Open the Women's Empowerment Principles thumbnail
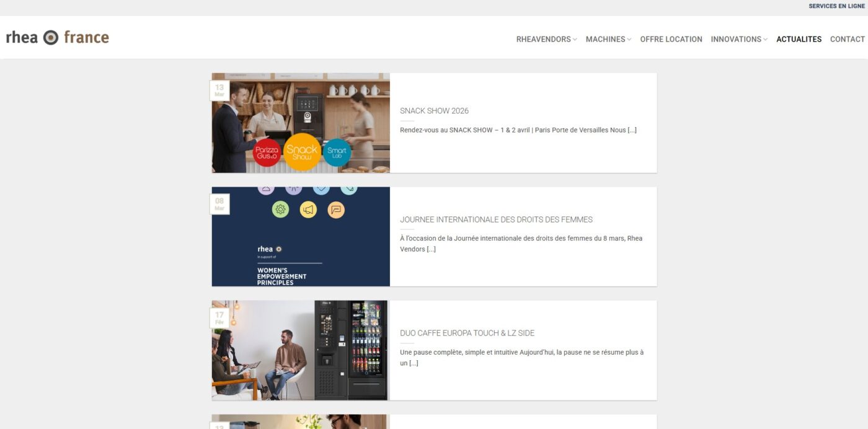The width and height of the screenshot is (868, 429). [x=301, y=237]
